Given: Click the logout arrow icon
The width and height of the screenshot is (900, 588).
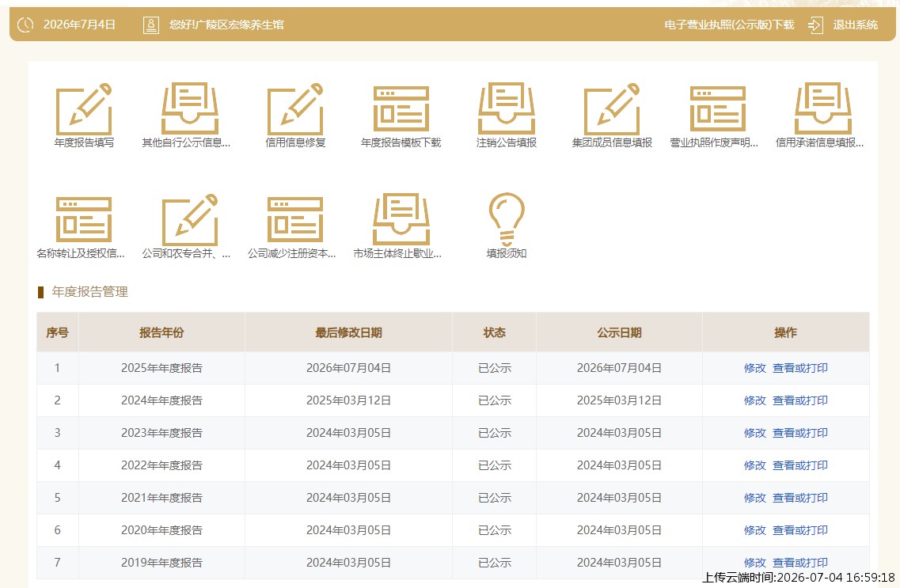Looking at the screenshot, I should pos(815,25).
